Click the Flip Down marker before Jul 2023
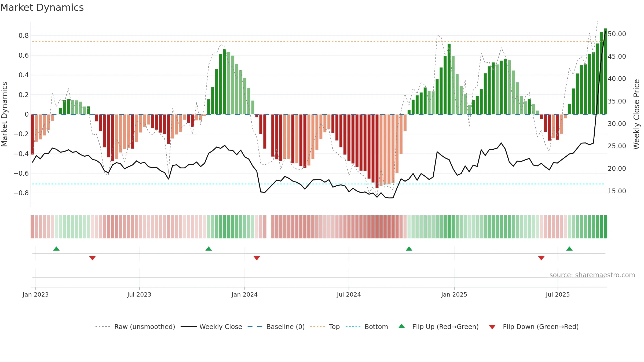The height and width of the screenshot is (362, 644). pyautogui.click(x=92, y=258)
